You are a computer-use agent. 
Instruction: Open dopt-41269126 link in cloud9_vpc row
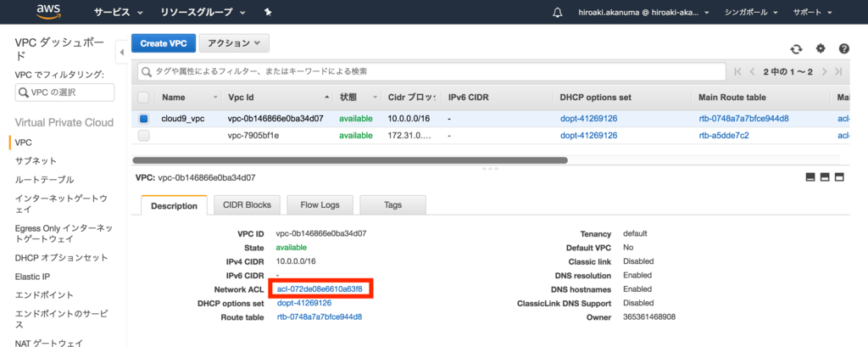588,119
